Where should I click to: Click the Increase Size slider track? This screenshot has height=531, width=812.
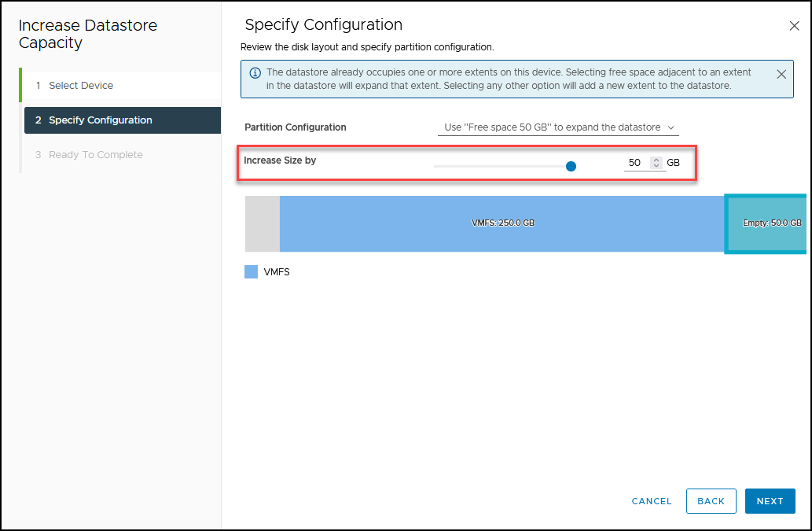click(x=505, y=166)
